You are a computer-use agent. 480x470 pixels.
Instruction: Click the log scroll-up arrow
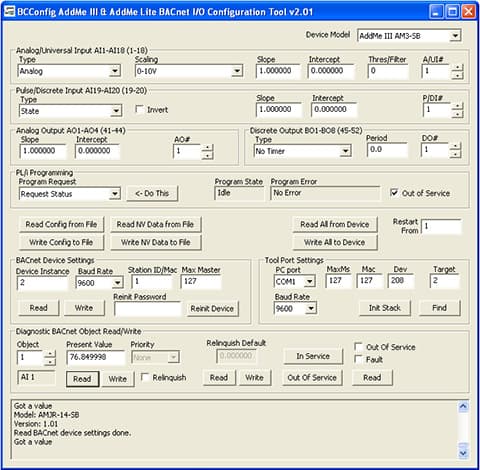point(463,407)
